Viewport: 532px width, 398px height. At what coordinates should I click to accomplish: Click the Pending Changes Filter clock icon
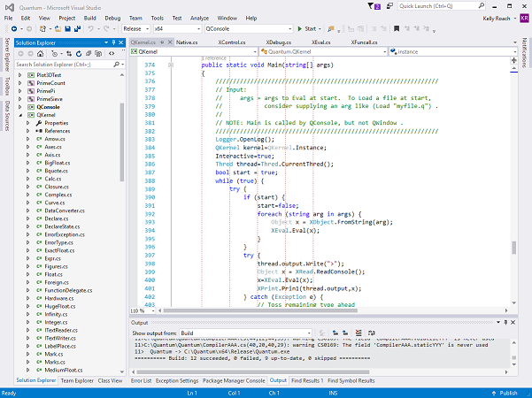[54, 54]
